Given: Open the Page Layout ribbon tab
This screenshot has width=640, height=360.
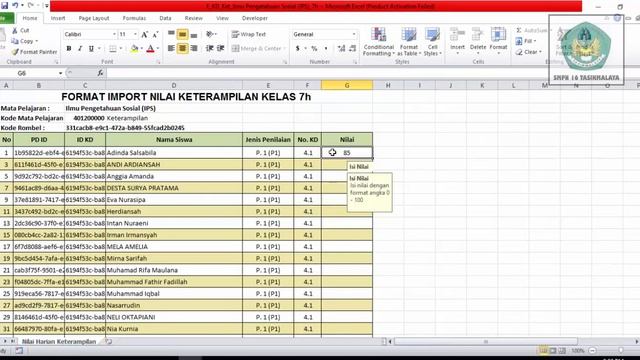Looking at the screenshot, I should 94,18.
